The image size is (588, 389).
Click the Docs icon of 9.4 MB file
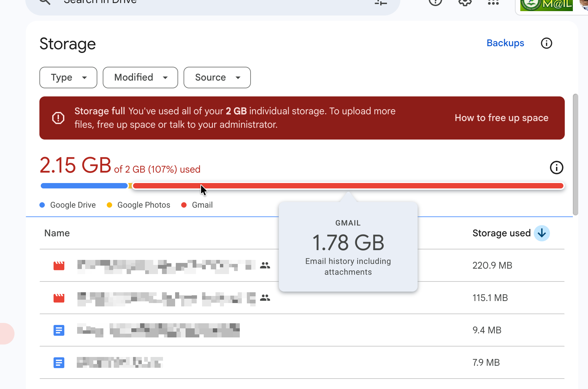click(59, 330)
